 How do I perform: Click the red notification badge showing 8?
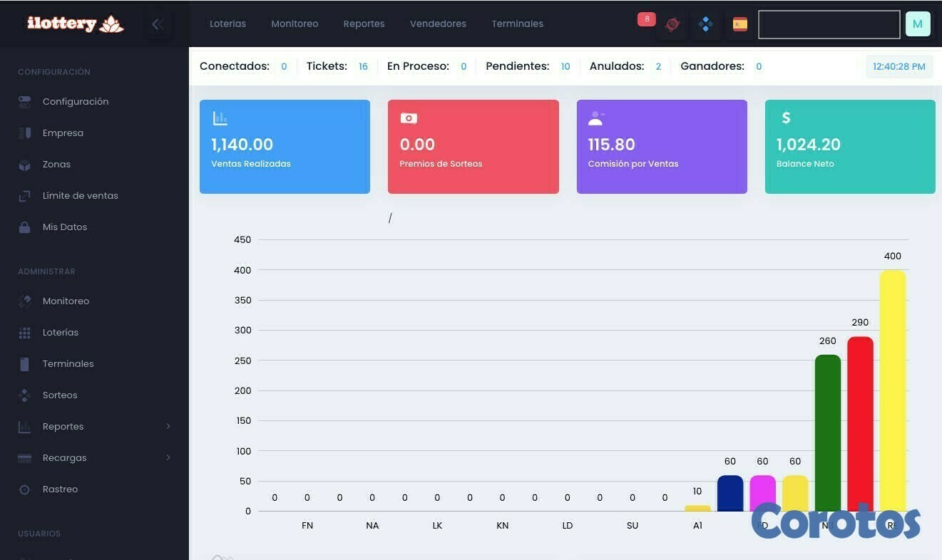646,19
